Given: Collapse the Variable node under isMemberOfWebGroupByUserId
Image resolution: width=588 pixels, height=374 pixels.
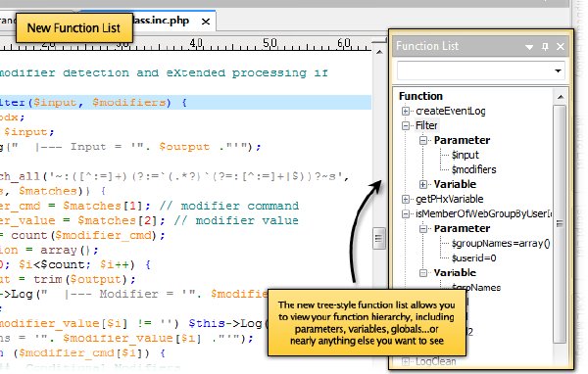Looking at the screenshot, I should point(423,273).
